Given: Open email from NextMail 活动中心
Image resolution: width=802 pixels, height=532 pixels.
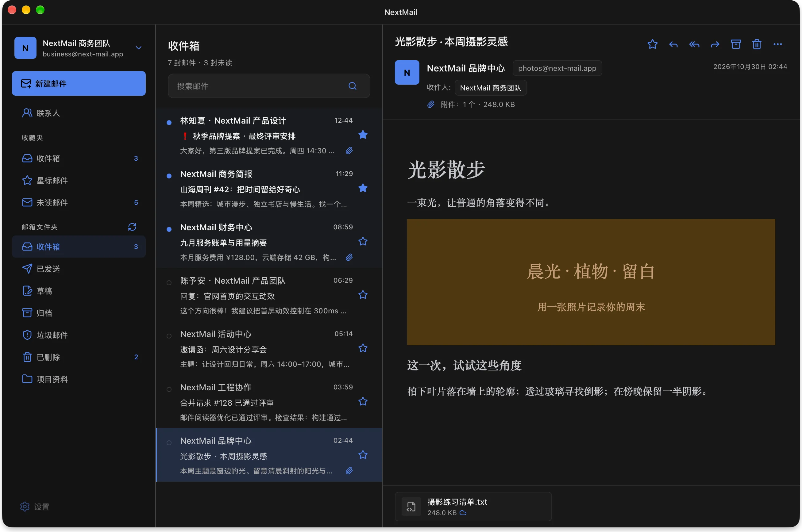Looking at the screenshot, I should (x=269, y=348).
